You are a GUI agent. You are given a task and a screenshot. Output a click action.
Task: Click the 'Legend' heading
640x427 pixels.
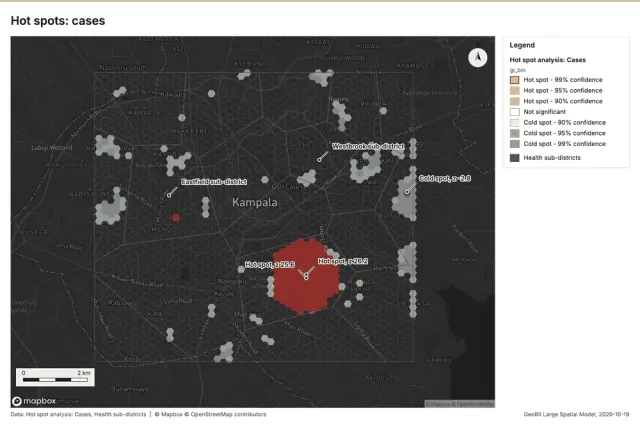(x=522, y=45)
